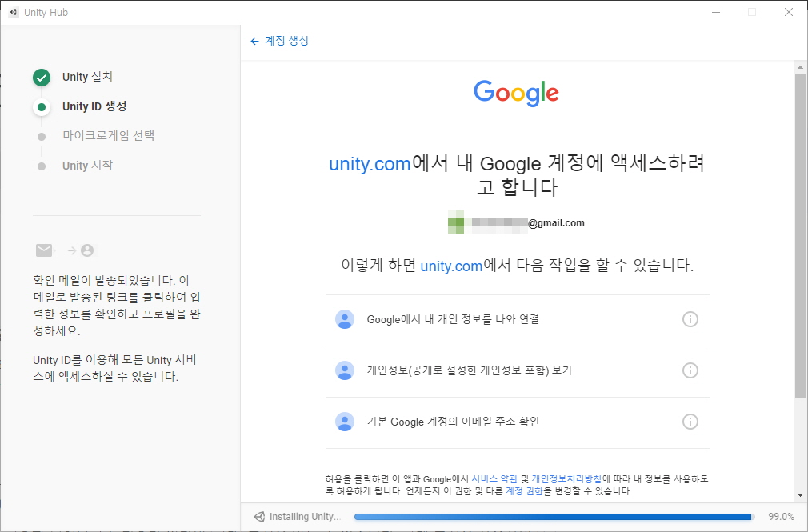Open info for Google에서 내 개인 정보를 나와 연결

click(x=690, y=319)
